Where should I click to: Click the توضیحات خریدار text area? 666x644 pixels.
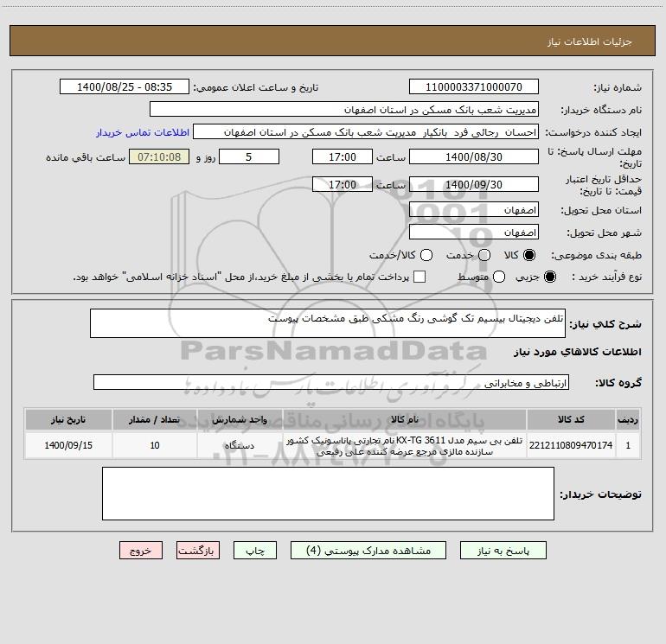(x=328, y=494)
